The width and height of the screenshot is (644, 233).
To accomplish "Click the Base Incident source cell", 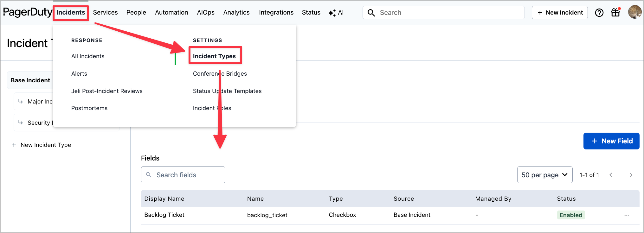I will pos(412,215).
